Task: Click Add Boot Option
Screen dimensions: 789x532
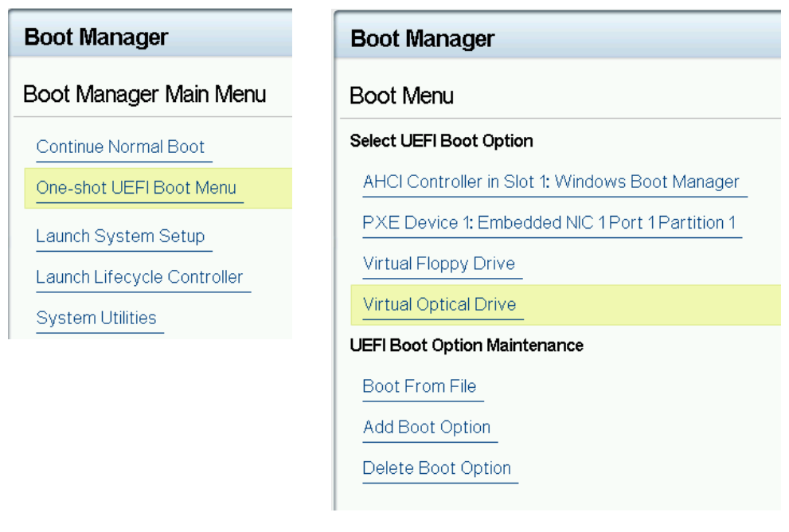Action: pos(425,428)
